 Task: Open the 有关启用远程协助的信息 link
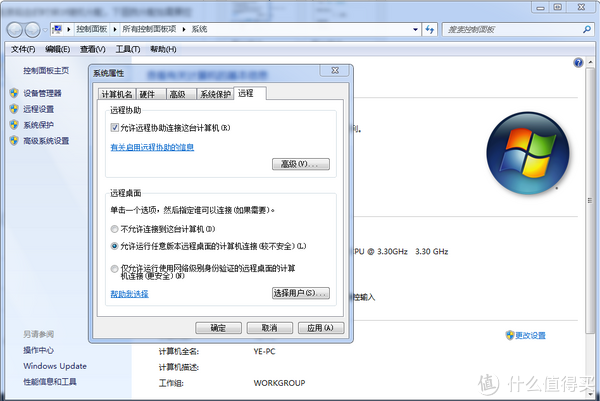pos(152,147)
